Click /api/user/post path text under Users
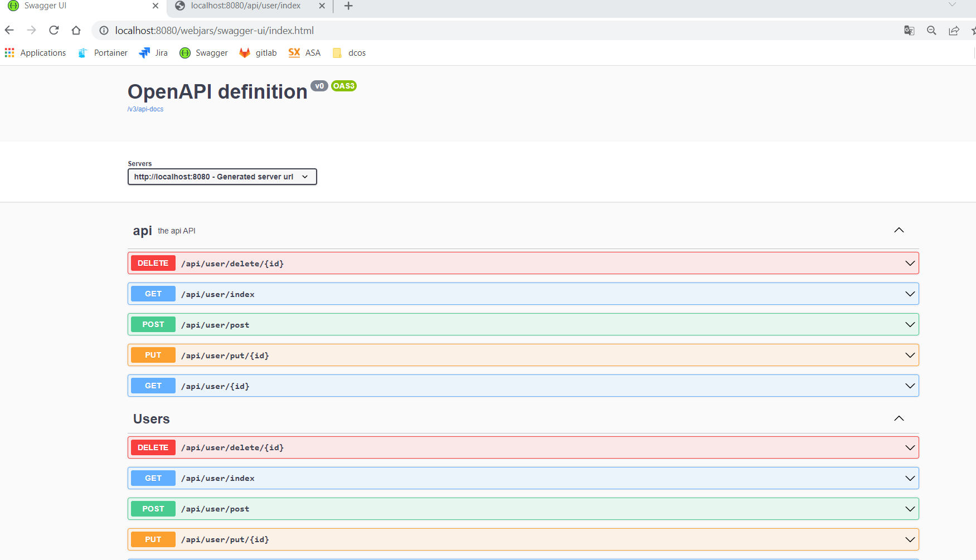 point(215,509)
